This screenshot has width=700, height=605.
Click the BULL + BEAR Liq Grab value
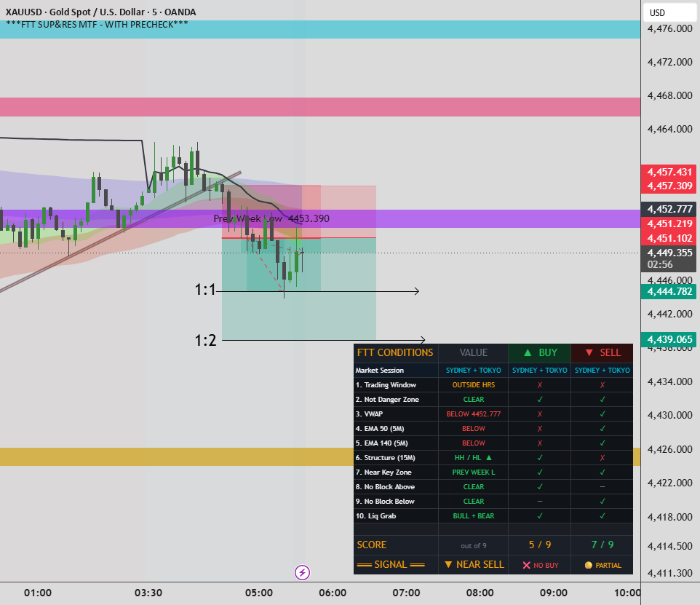point(473,515)
